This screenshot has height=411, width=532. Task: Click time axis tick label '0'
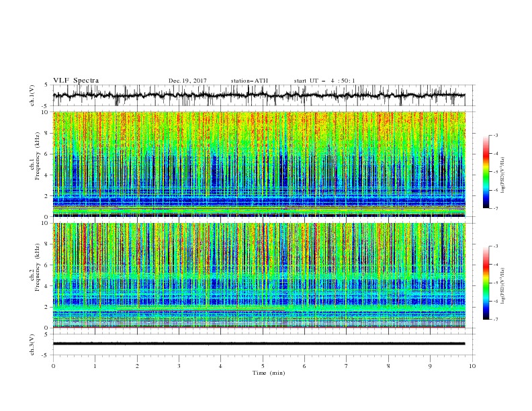point(53,366)
